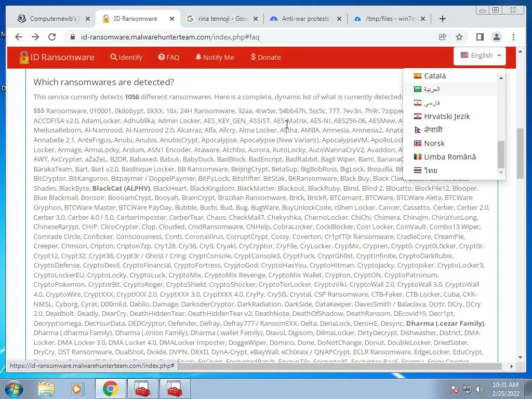Click the page scroll up arrow
The width and height of the screenshot is (532, 399).
pyautogui.click(x=520, y=51)
